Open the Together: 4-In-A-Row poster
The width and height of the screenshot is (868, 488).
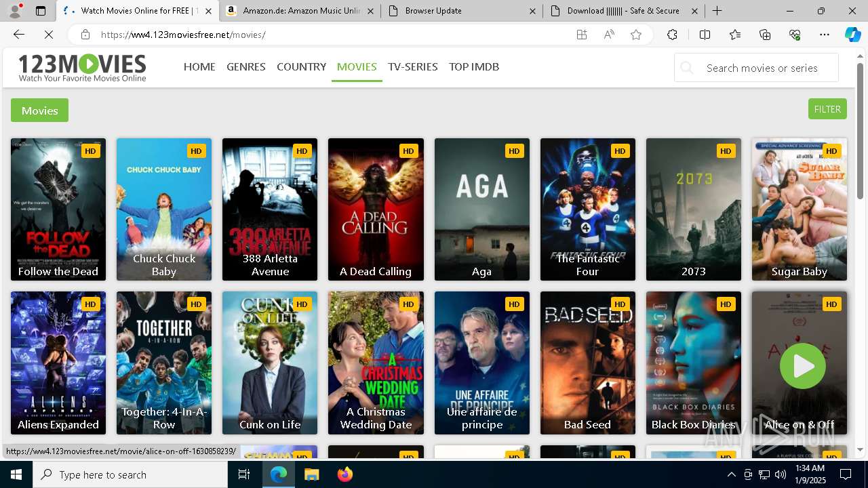[164, 363]
